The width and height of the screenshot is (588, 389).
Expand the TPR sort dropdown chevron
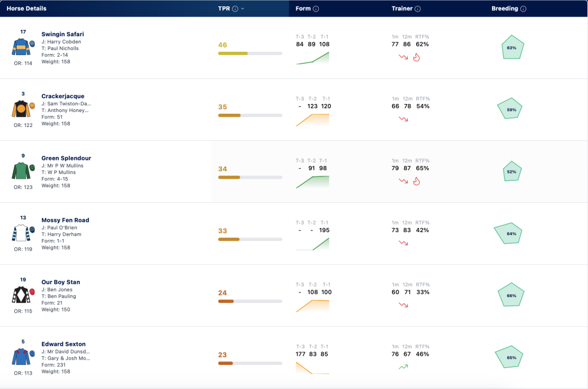pyautogui.click(x=243, y=9)
